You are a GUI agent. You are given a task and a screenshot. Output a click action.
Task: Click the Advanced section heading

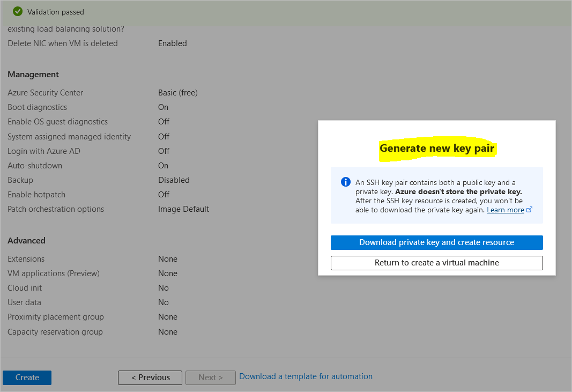point(26,241)
